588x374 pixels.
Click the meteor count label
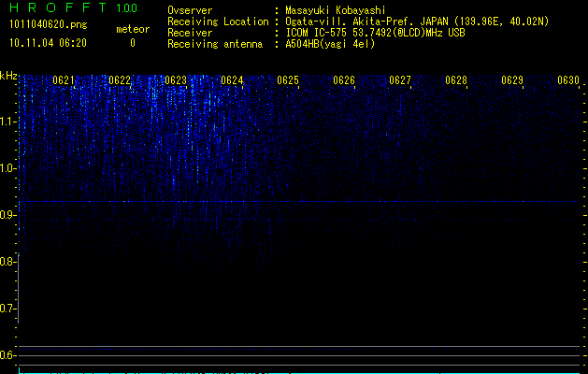(133, 29)
